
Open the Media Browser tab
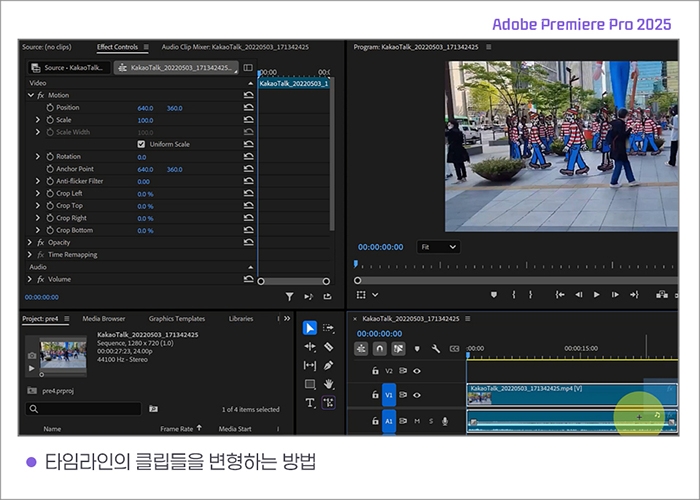click(104, 318)
